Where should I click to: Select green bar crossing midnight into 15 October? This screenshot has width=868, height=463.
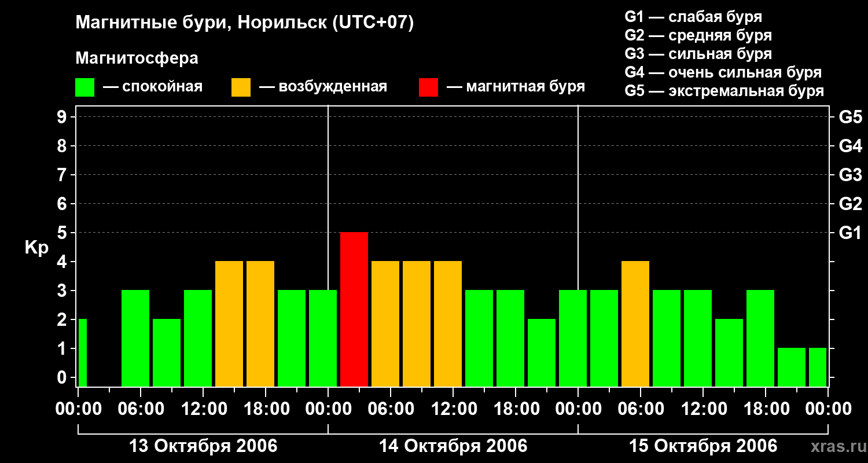[x=573, y=338]
